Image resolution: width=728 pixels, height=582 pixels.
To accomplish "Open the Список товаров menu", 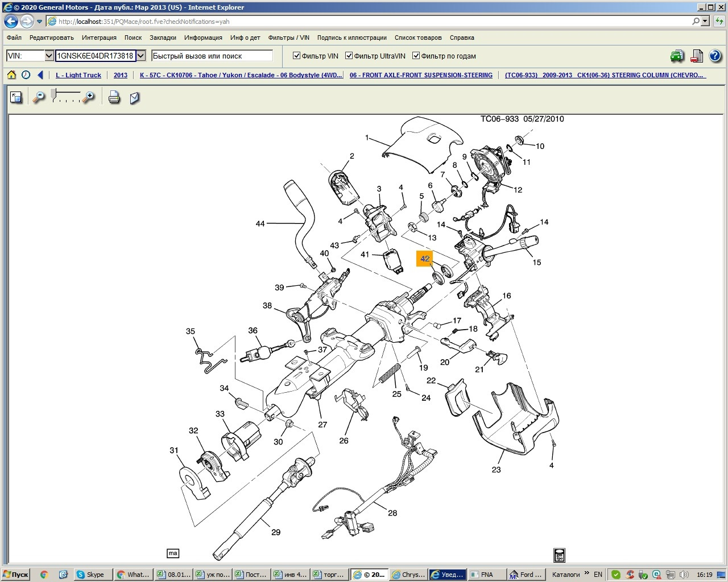I will coord(418,38).
